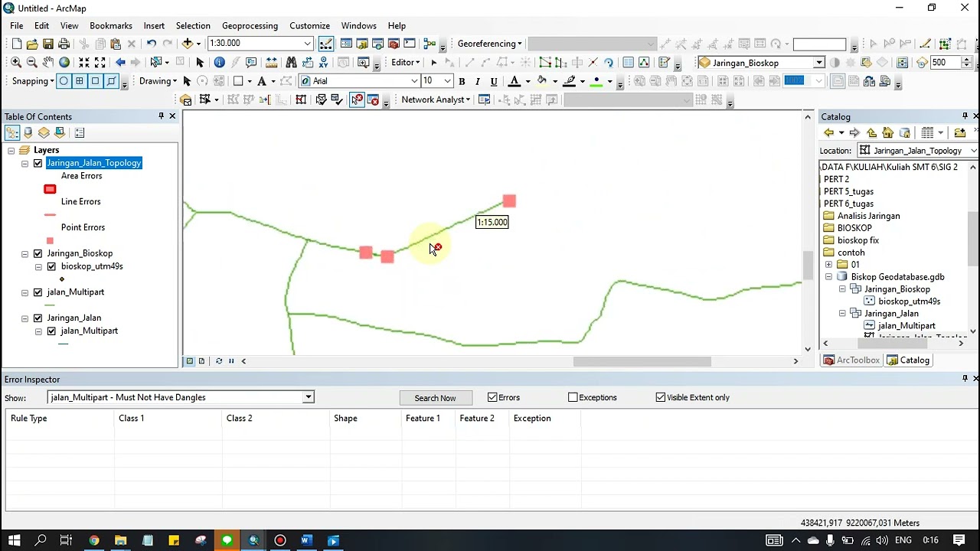Open ArcToolbox window icon in toolbar

(x=394, y=44)
